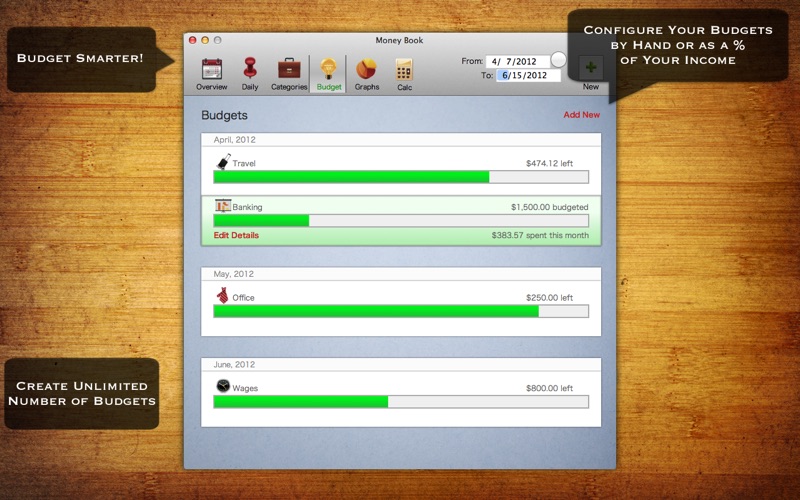Open the Calc calculator icon

click(404, 69)
